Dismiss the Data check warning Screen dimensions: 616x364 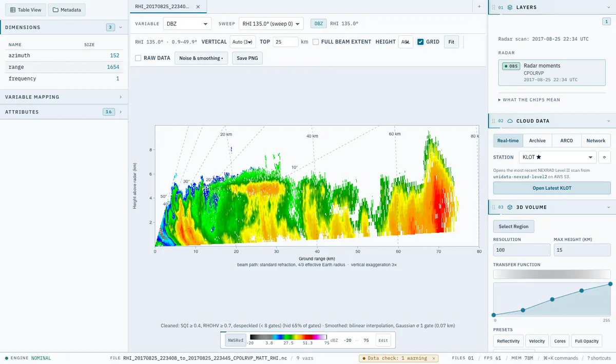[x=433, y=358]
